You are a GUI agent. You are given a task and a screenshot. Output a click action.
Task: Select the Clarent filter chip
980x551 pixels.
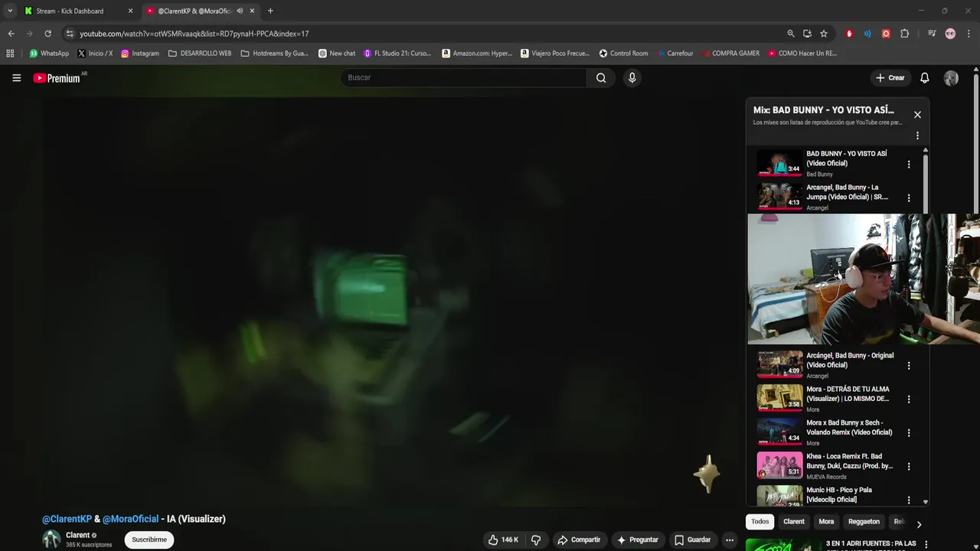coord(794,522)
